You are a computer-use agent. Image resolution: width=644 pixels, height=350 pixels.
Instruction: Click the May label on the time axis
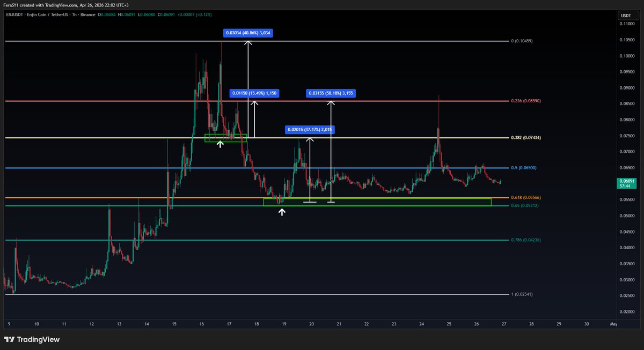(612, 324)
